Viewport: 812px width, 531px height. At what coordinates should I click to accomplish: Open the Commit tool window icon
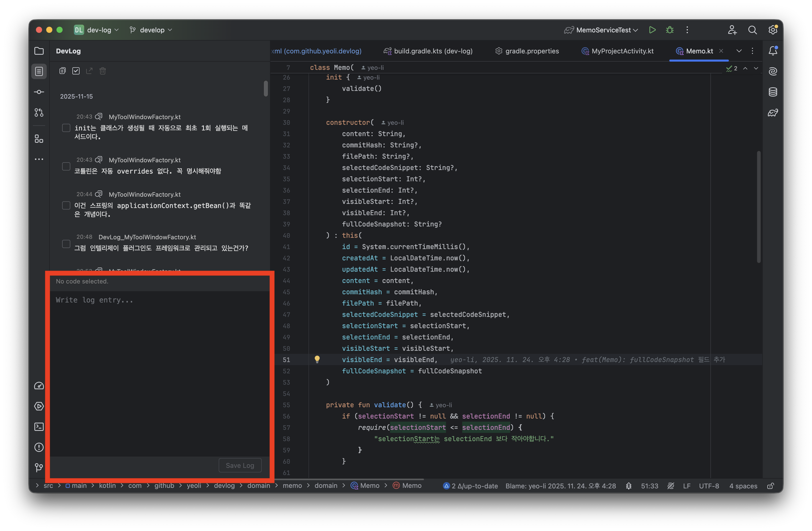[x=39, y=92]
